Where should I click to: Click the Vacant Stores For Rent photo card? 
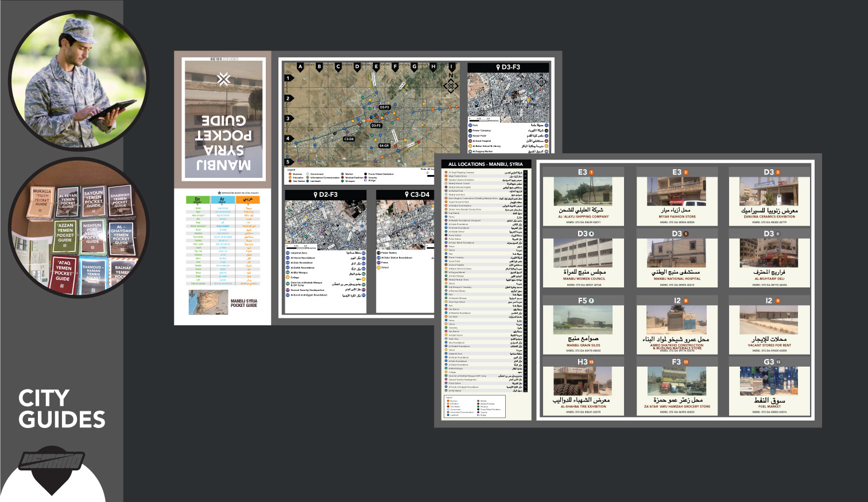click(769, 324)
